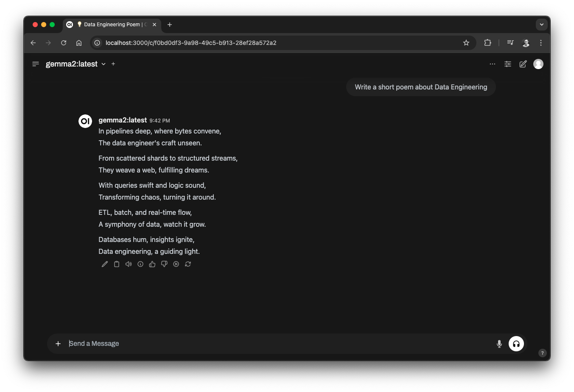Open the user profile avatar menu
574x392 pixels.
(x=538, y=64)
